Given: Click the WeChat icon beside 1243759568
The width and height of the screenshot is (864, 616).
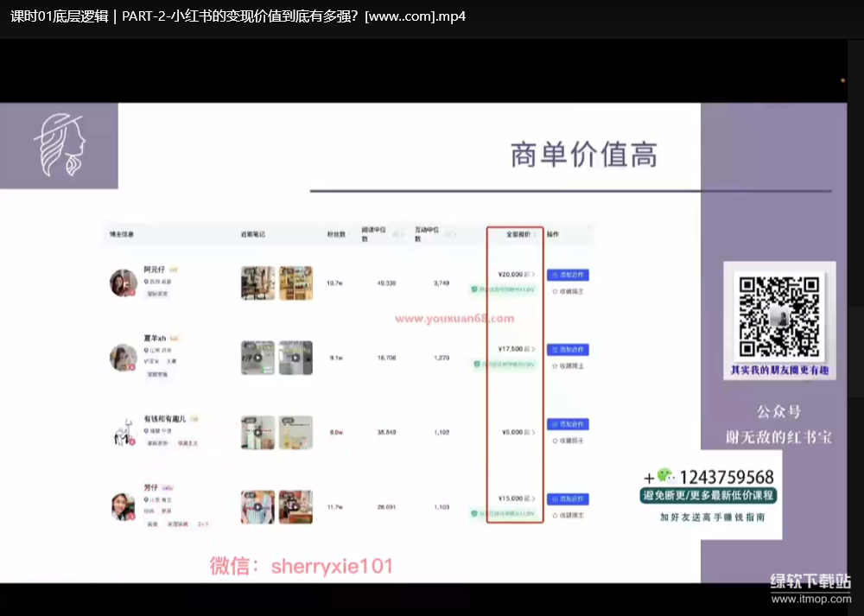Looking at the screenshot, I should click(664, 476).
